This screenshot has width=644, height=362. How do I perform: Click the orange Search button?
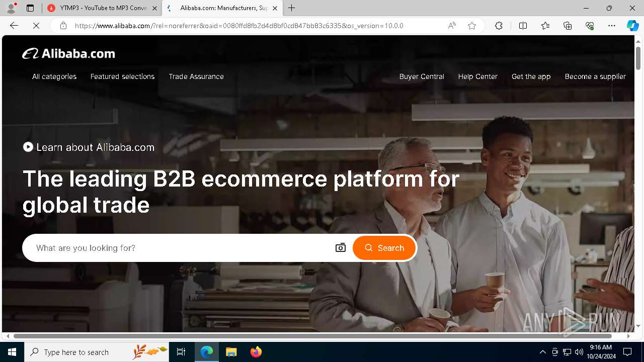click(384, 248)
